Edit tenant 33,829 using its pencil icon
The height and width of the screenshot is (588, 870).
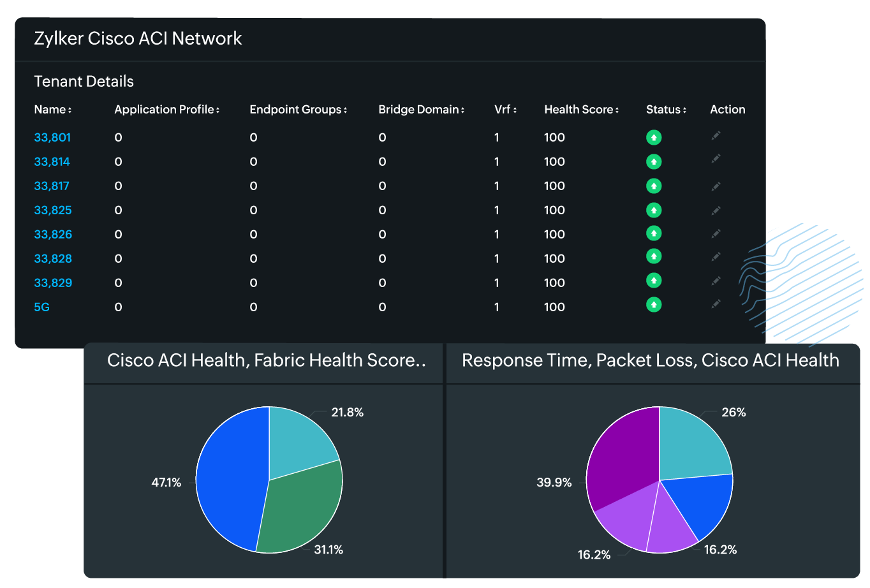[x=716, y=281]
